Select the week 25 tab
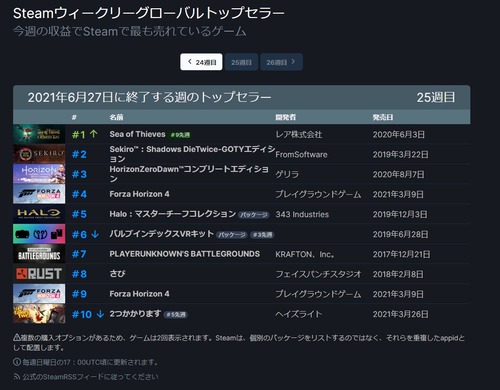 point(241,62)
